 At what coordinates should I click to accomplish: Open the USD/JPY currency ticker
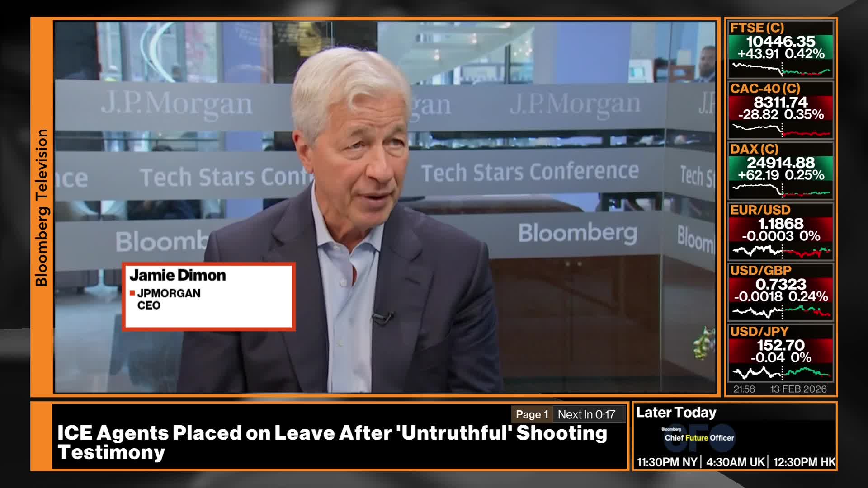[x=780, y=351]
